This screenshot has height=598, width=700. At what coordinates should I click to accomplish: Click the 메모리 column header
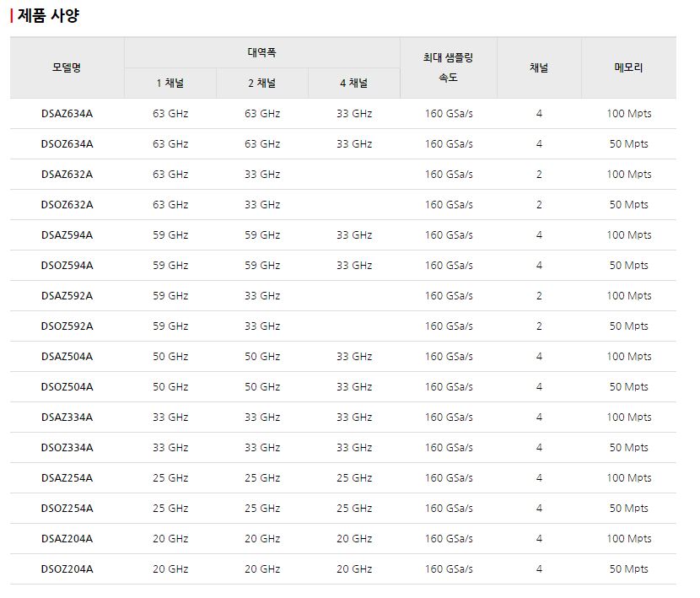tap(628, 67)
